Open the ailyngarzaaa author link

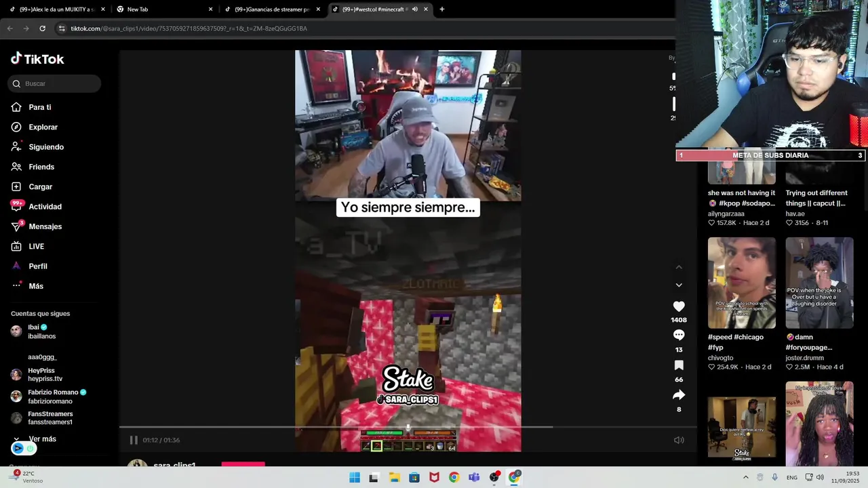(726, 213)
